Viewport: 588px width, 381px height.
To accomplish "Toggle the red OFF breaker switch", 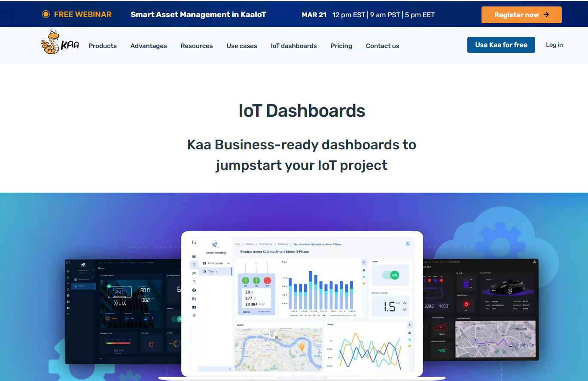I will click(x=267, y=281).
